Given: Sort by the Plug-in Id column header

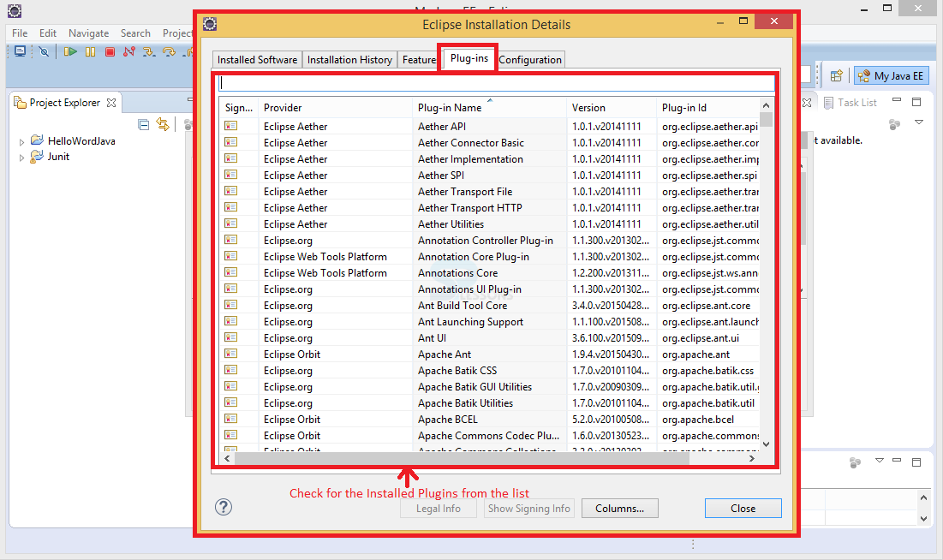Looking at the screenshot, I should (707, 108).
